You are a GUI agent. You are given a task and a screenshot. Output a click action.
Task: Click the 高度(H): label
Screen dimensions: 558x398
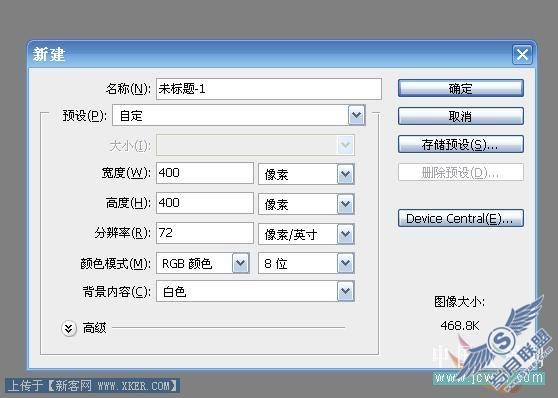click(128, 203)
